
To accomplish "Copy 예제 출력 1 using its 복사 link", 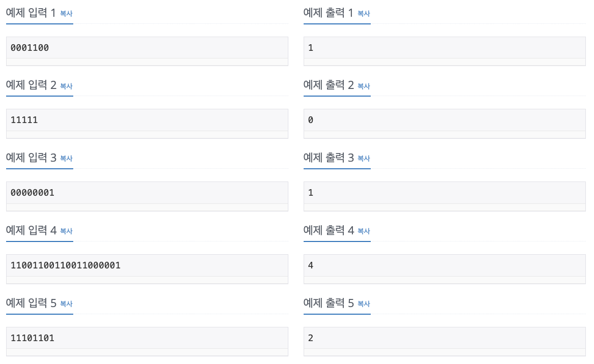I will pos(364,14).
